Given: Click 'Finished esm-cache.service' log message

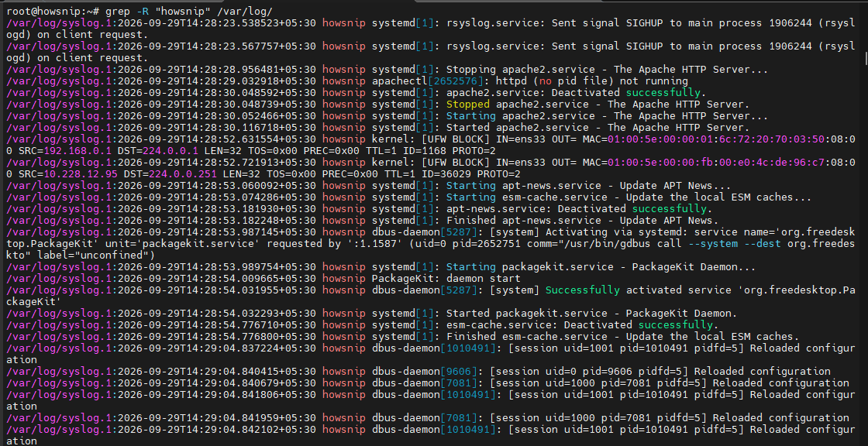Looking at the screenshot, I should point(623,337).
